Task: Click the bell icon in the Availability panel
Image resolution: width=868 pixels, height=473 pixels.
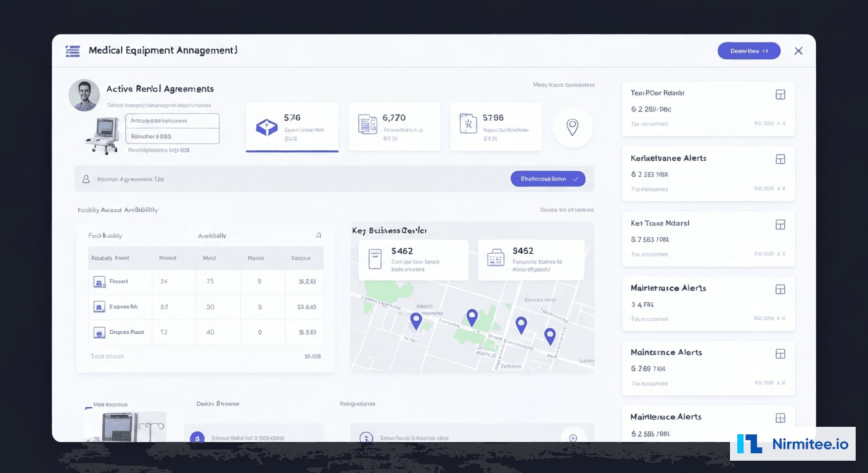Action: [x=318, y=235]
